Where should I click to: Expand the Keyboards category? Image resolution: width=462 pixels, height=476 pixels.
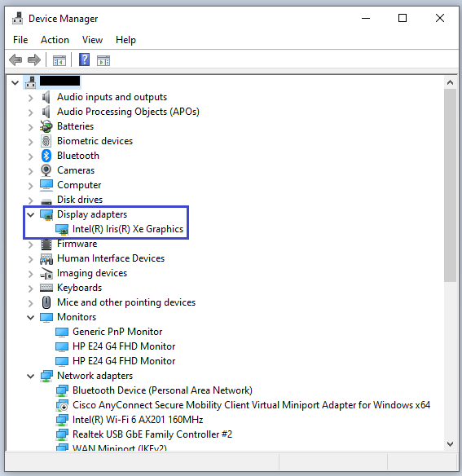click(30, 289)
